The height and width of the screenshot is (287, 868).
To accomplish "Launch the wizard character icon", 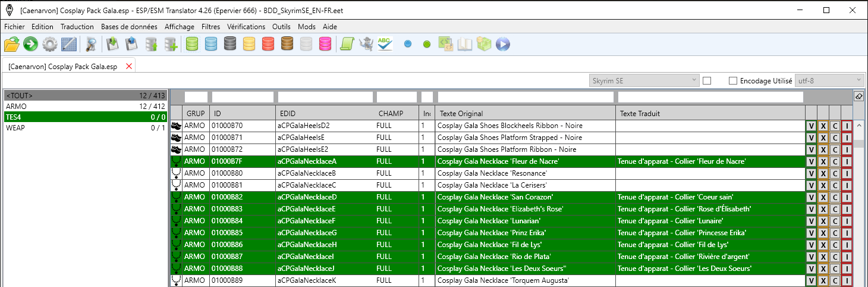I will point(366,43).
